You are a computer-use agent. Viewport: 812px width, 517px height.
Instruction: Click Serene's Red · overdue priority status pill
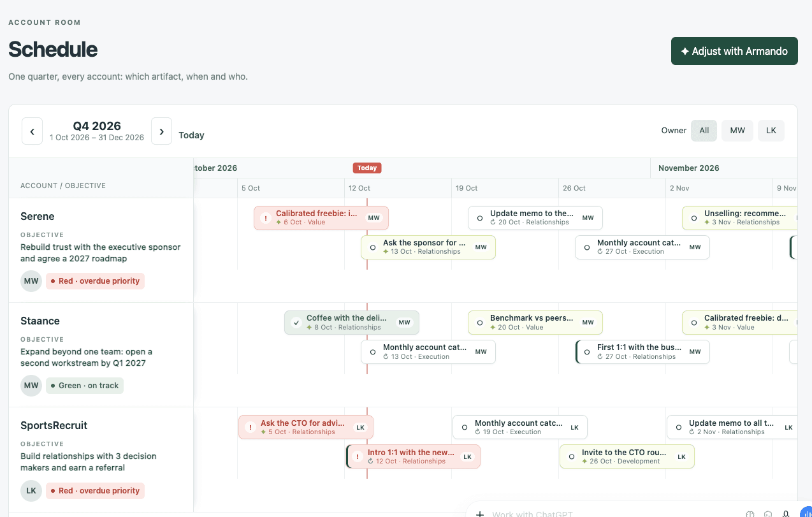96,281
